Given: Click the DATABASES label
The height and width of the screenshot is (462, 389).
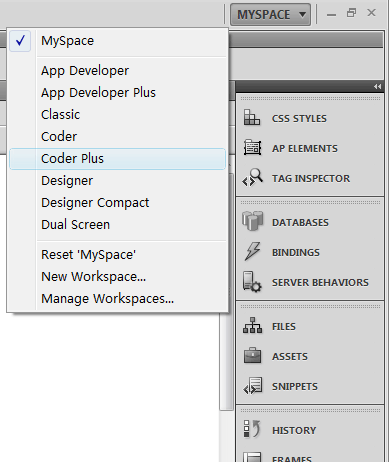Looking at the screenshot, I should (x=300, y=222).
